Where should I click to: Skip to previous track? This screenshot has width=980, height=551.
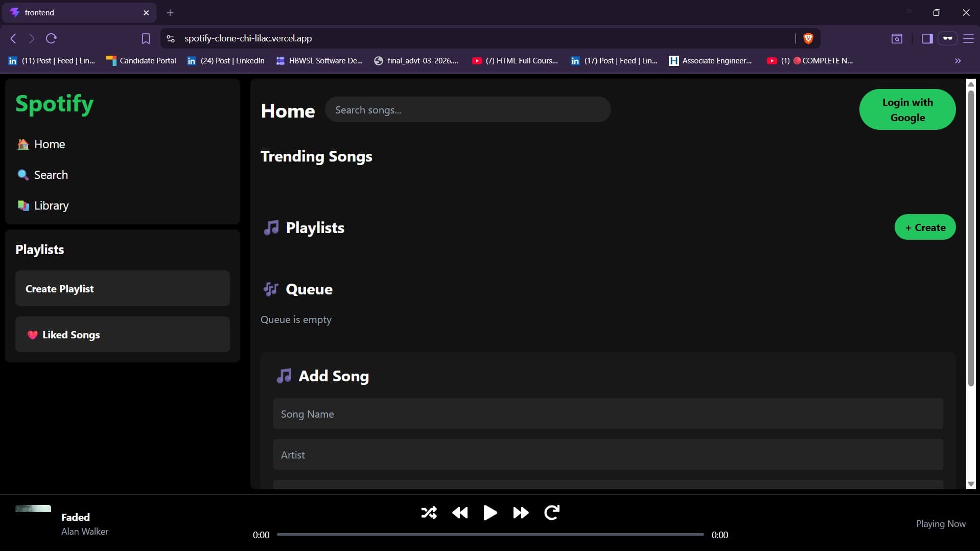tap(460, 512)
